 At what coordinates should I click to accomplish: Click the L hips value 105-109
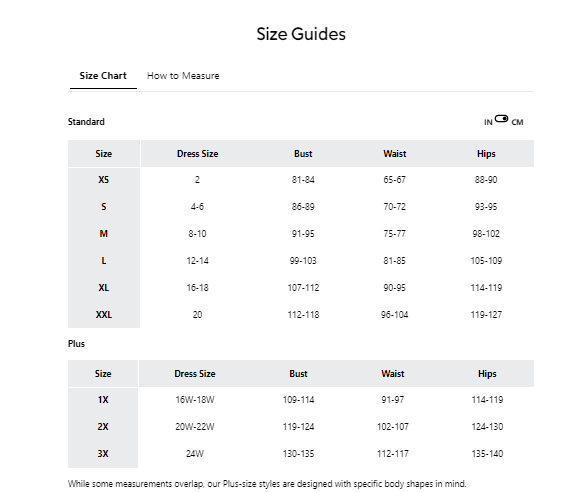[x=486, y=261]
